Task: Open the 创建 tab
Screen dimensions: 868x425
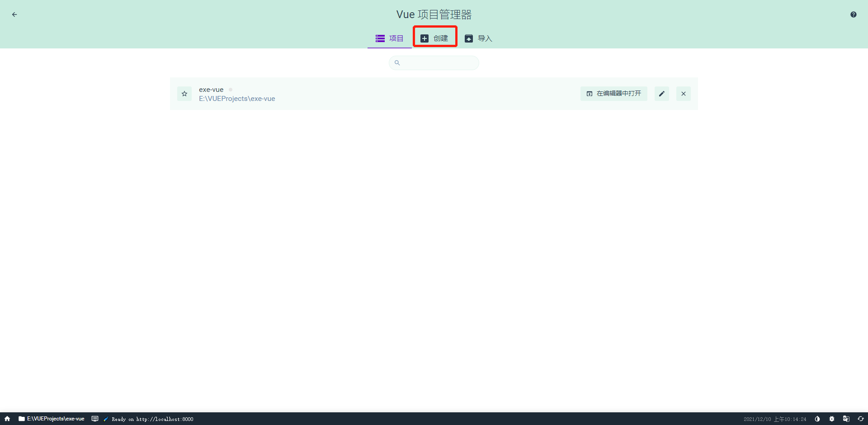Action: pyautogui.click(x=434, y=38)
